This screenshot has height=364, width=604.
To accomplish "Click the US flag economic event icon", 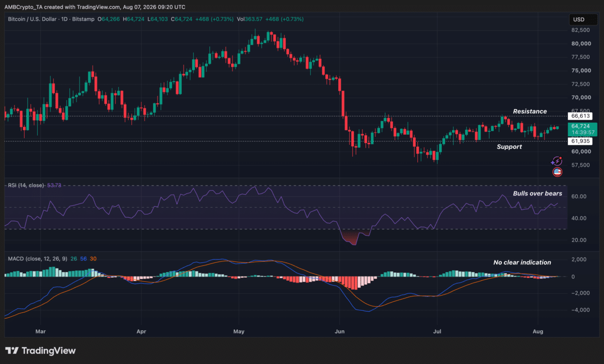I will click(x=557, y=172).
